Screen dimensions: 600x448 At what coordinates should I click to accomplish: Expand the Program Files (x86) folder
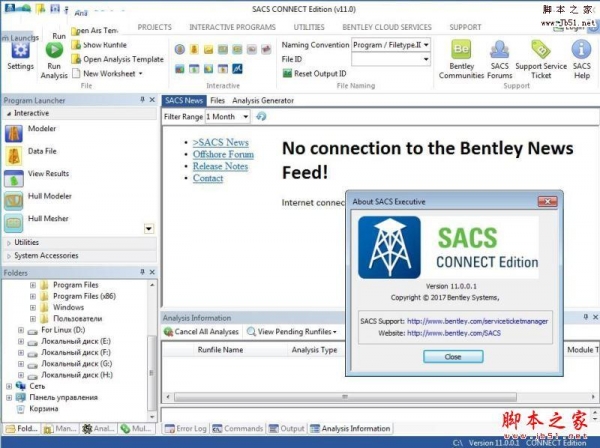click(x=33, y=296)
